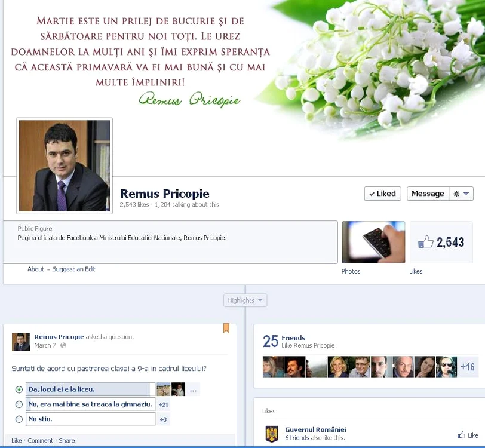This screenshot has width=485, height=448.
Task: Click the 'Likes' section heading in right column
Action: tap(269, 411)
